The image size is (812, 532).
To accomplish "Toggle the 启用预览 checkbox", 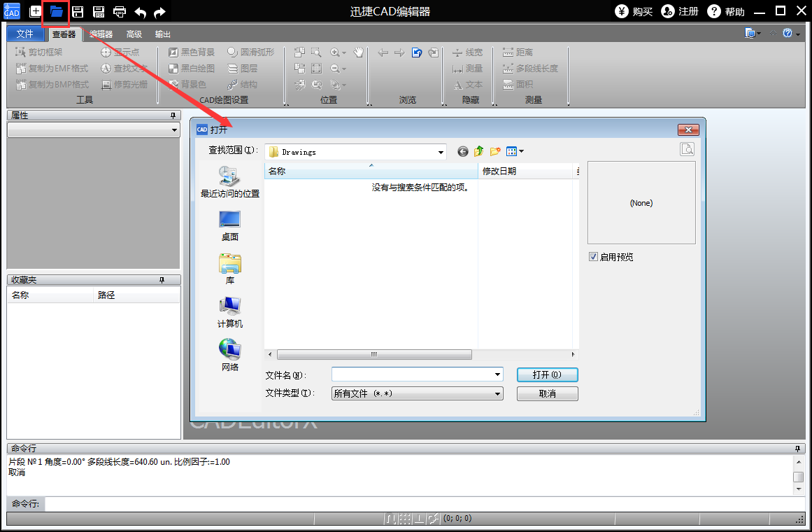I will 594,256.
